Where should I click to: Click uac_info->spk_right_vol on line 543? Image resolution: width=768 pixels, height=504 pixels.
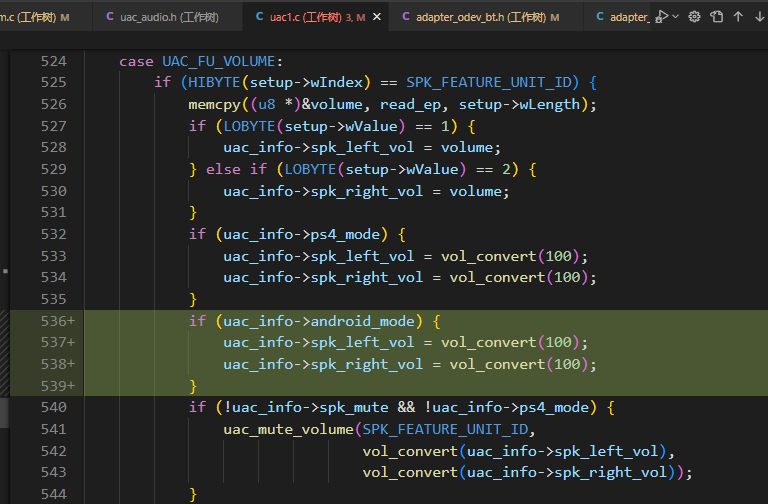(x=567, y=472)
